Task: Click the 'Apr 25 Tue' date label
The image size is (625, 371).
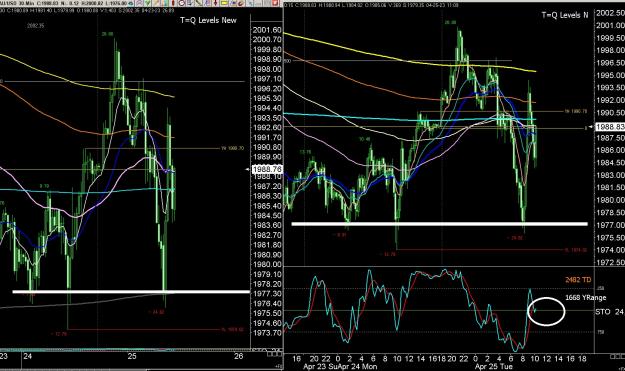Action: [x=493, y=366]
